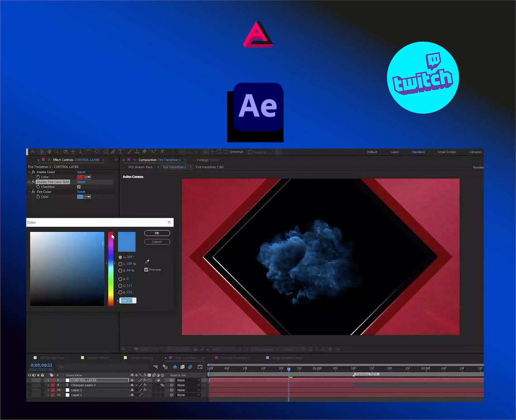516x420 pixels.
Task: Select the Zoom tool in the toolbar
Action: pyautogui.click(x=56, y=152)
